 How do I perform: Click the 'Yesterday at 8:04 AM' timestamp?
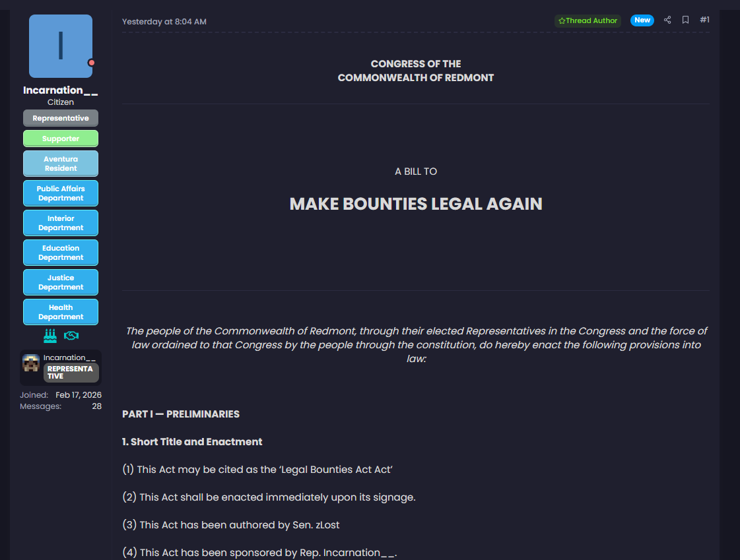[164, 22]
